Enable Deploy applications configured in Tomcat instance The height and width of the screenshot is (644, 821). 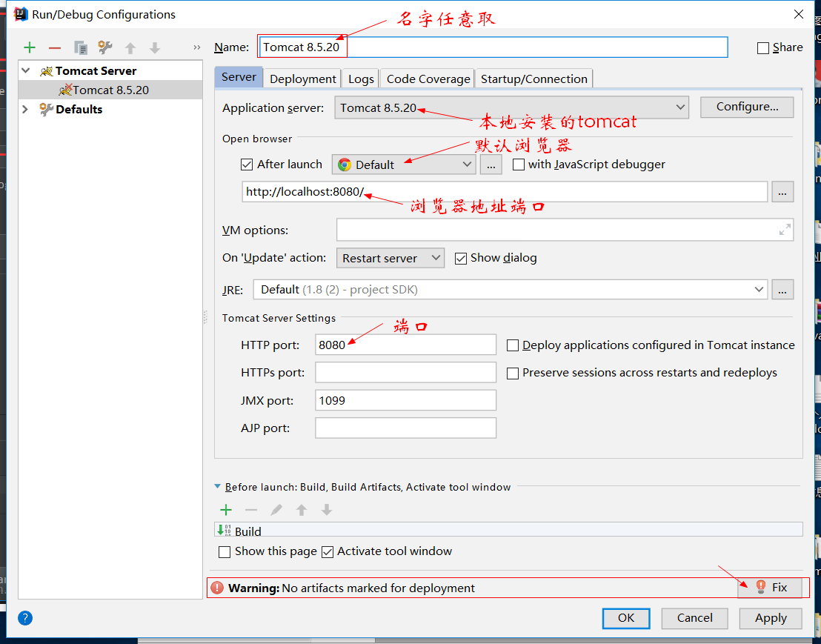click(513, 345)
